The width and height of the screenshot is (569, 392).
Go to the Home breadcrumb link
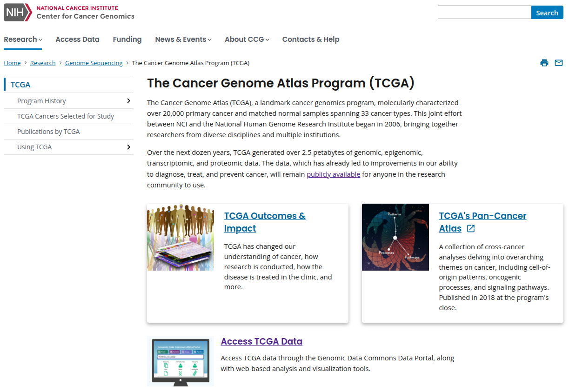pyautogui.click(x=12, y=63)
